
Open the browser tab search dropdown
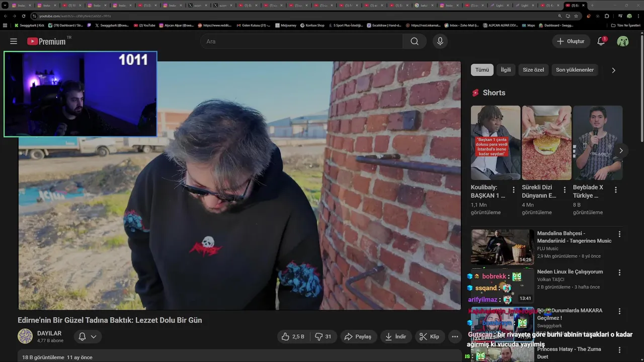tap(5, 6)
